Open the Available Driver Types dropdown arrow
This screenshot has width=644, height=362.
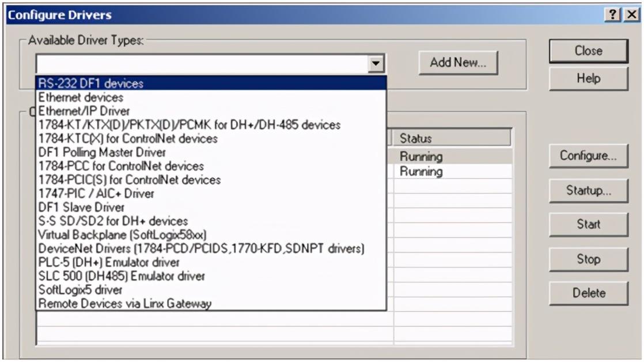pyautogui.click(x=376, y=63)
